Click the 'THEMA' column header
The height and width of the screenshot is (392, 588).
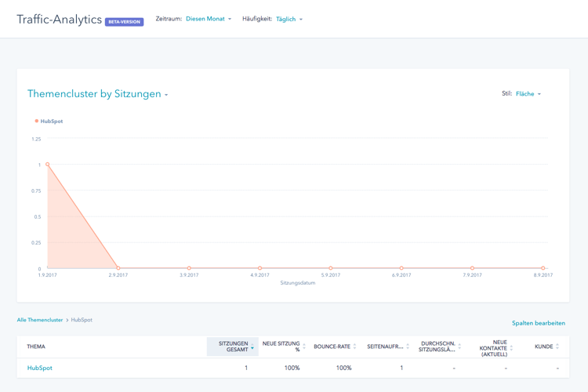coord(36,347)
